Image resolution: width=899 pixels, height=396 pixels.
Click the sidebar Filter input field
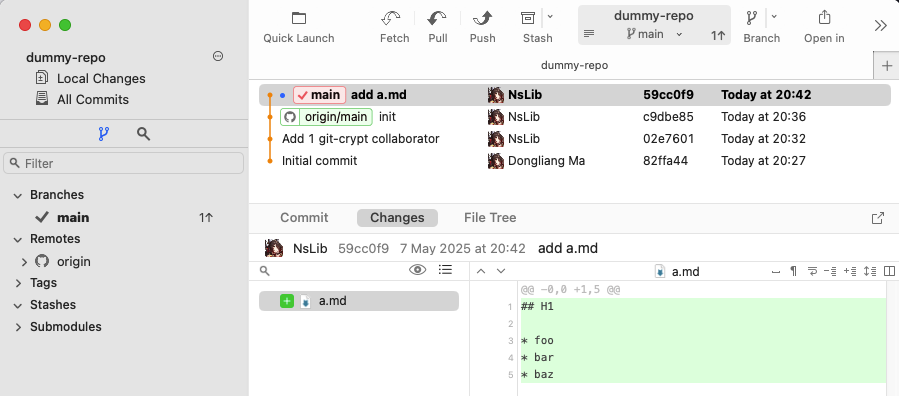[123, 163]
